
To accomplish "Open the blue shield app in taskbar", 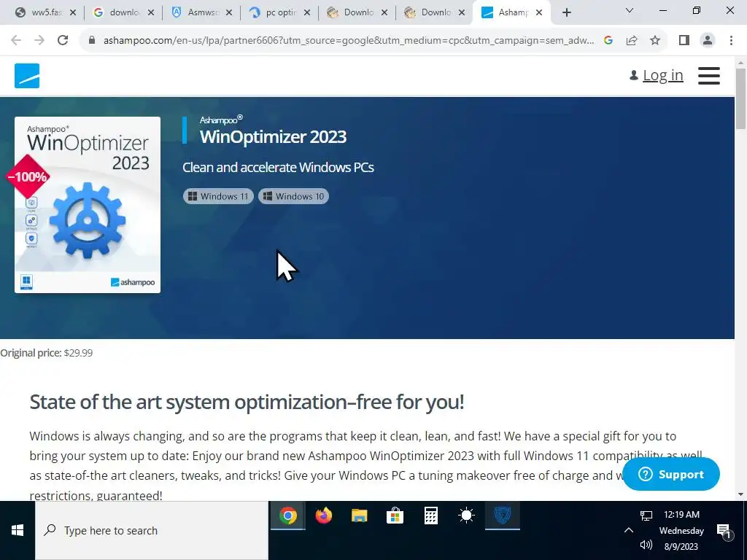I will (x=502, y=516).
